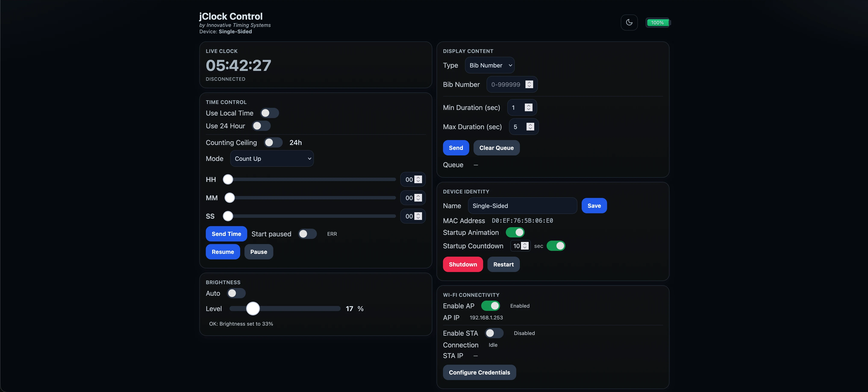This screenshot has width=868, height=392.
Task: Click the MM slider handle
Action: tap(230, 198)
